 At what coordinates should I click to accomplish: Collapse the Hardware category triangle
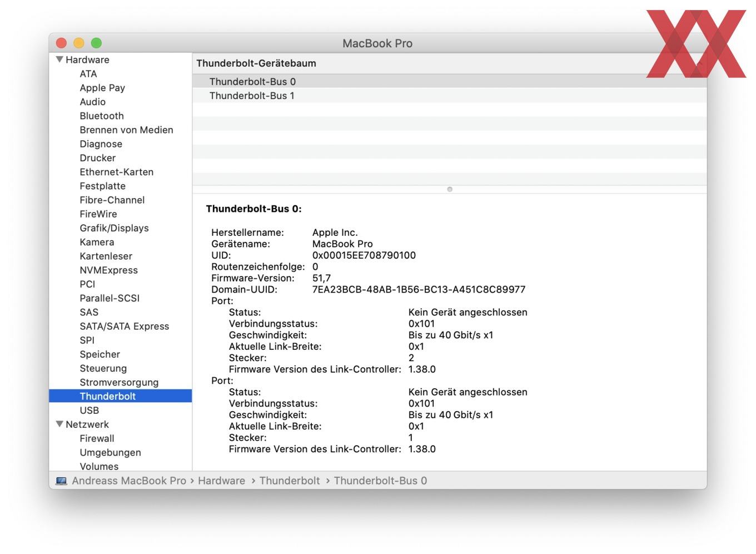59,60
